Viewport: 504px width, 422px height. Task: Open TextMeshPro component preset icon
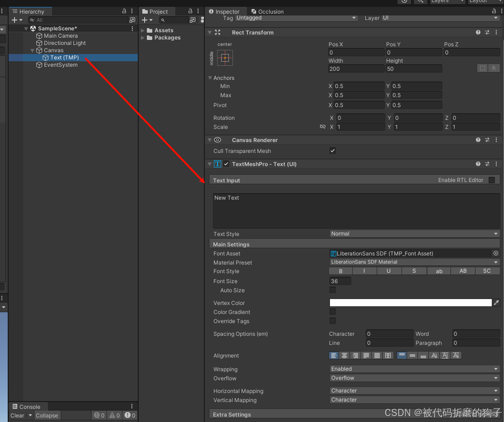[487, 164]
